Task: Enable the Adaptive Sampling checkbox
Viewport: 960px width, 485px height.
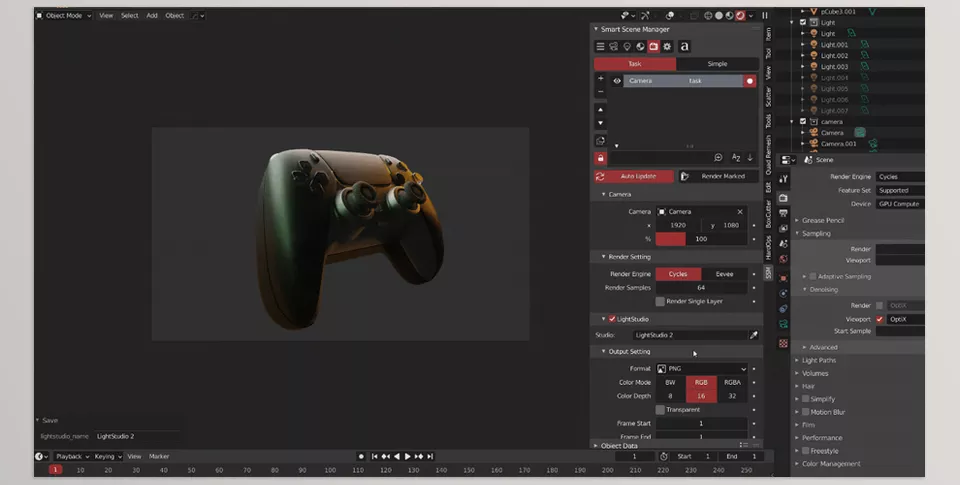Action: [x=813, y=276]
